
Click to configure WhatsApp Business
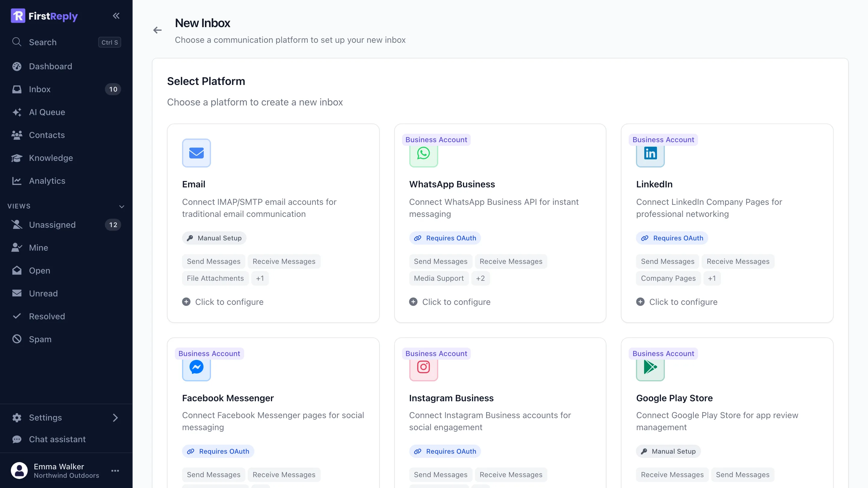tap(450, 302)
